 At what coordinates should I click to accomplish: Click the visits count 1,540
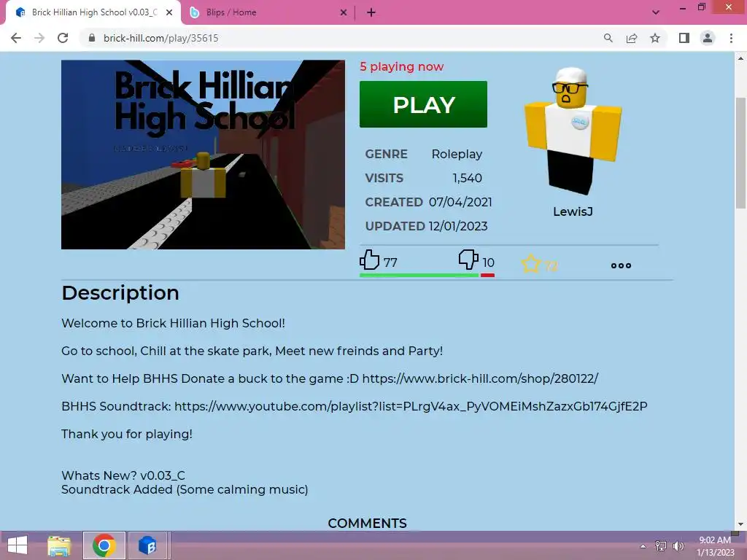tap(468, 178)
